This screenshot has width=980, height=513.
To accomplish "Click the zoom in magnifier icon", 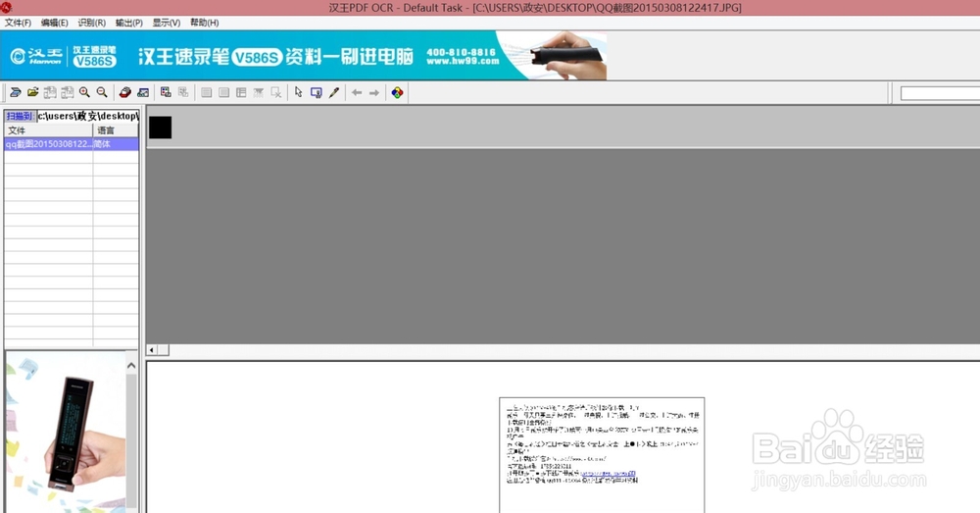I will (84, 92).
